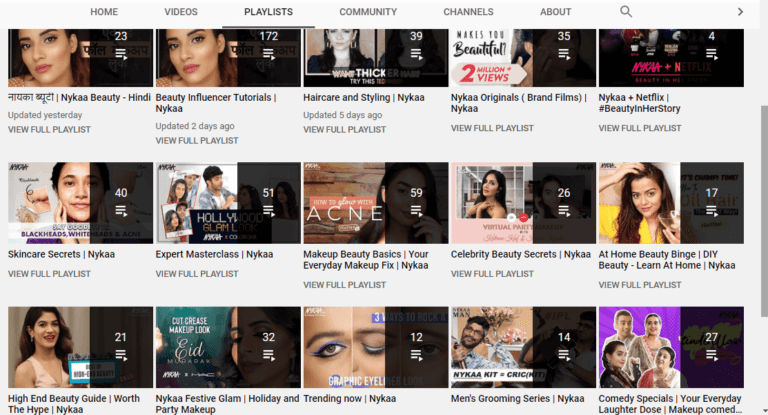This screenshot has height=415, width=768.
Task: Click playlist icon on Expert Masterclass thumbnail
Action: [x=269, y=211]
